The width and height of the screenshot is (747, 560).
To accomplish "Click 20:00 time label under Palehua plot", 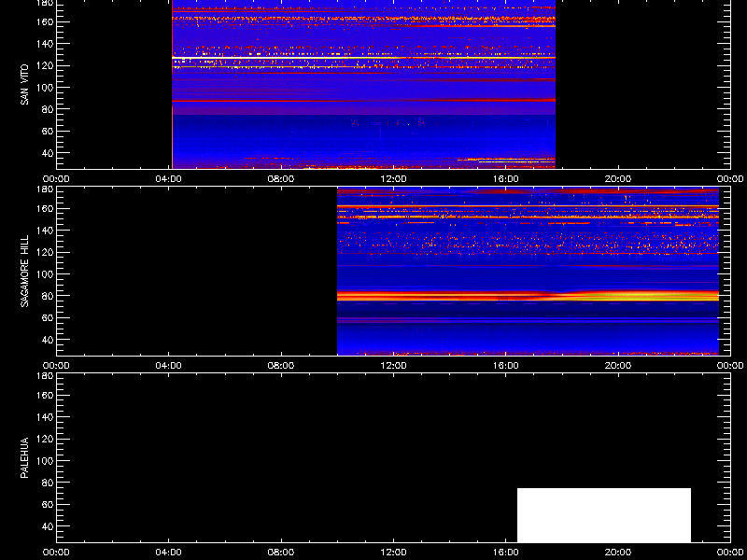I will (618, 553).
